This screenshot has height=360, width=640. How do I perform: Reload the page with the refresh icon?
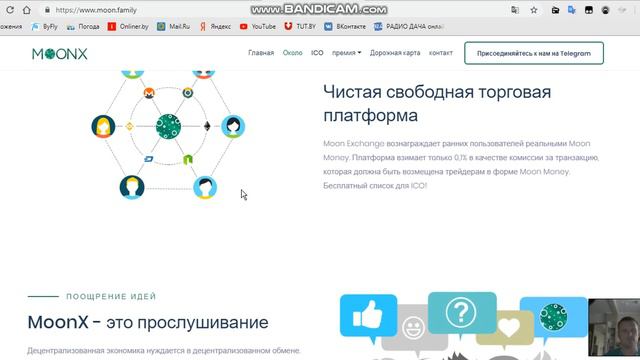tap(10, 10)
